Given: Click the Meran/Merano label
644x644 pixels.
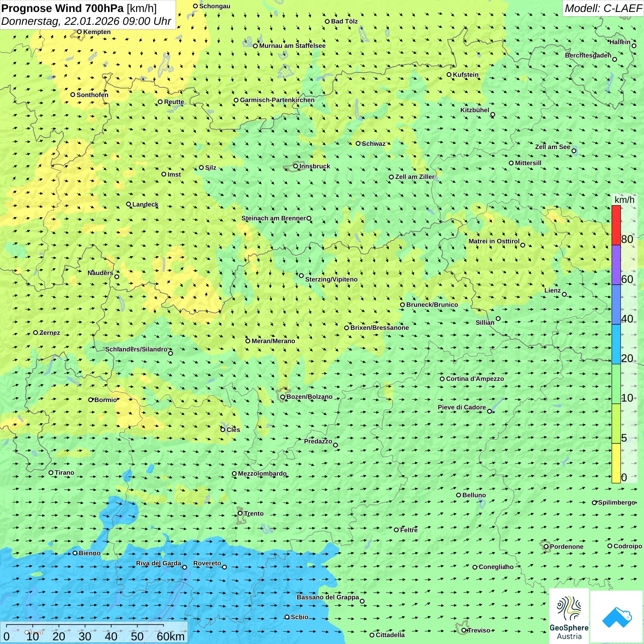Looking at the screenshot, I should tap(273, 341).
